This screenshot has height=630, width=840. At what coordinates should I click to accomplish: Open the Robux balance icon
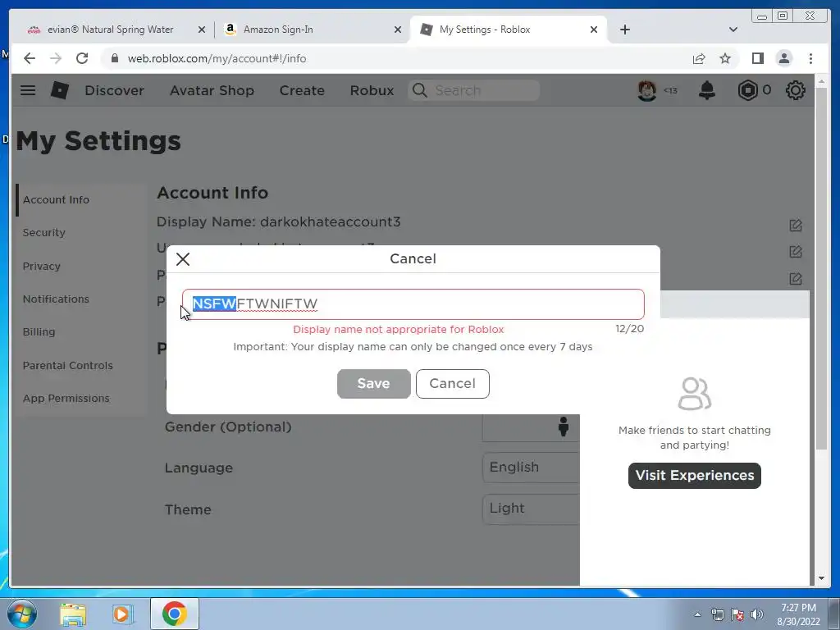747,90
